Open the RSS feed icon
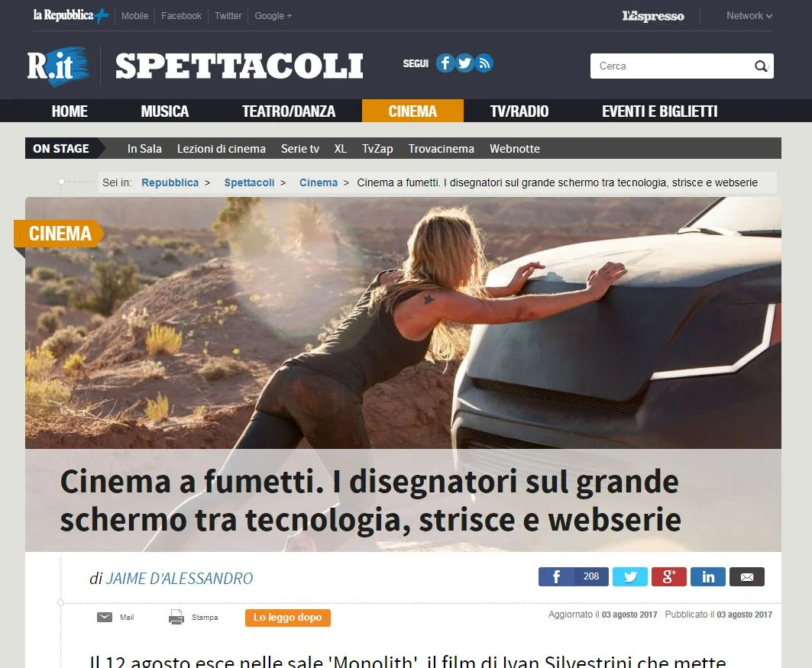The width and height of the screenshot is (812, 668). coord(484,63)
